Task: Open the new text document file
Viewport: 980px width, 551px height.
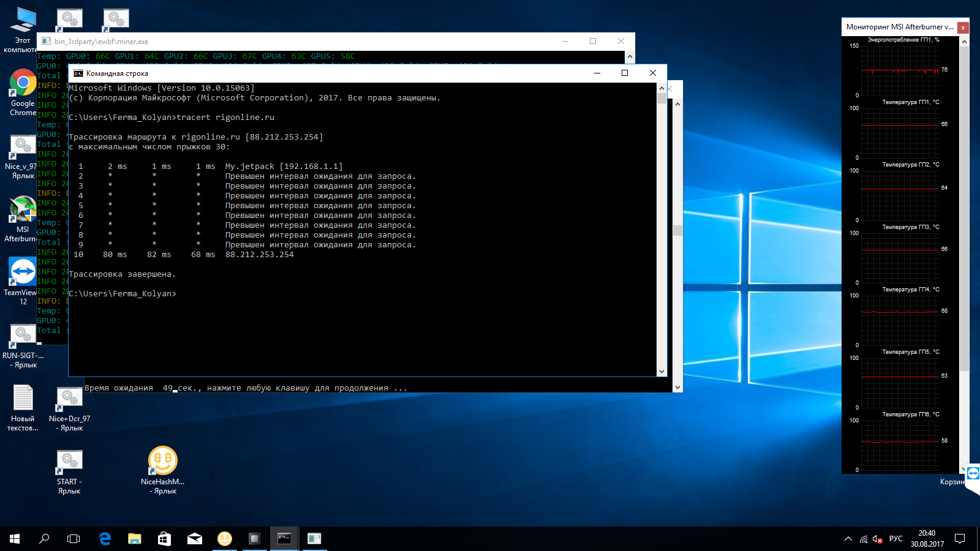Action: pos(23,408)
